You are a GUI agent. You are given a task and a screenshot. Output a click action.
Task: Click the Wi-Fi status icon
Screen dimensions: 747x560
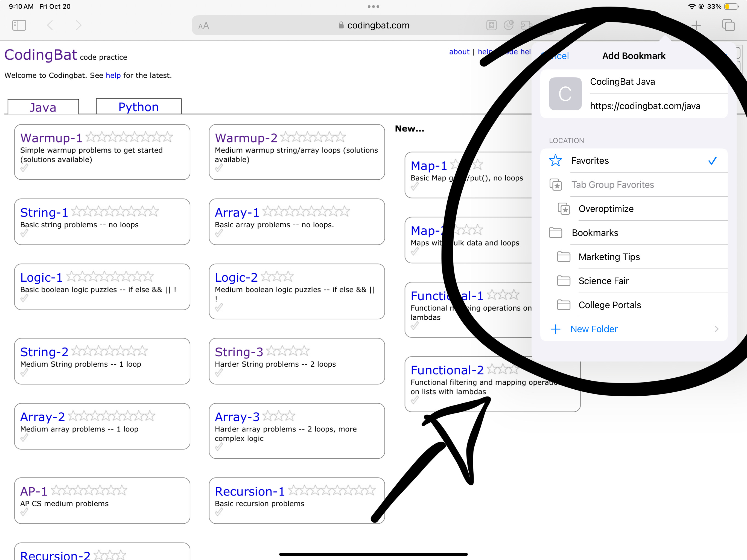tap(691, 6)
